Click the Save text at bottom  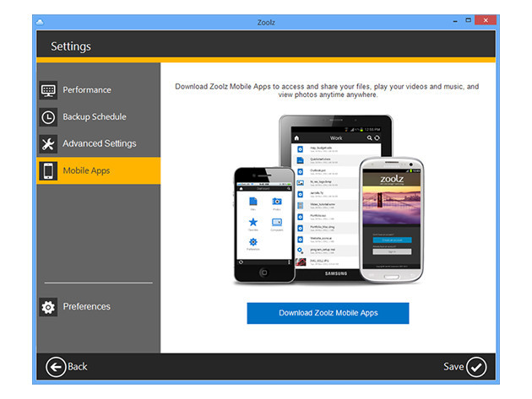453,366
